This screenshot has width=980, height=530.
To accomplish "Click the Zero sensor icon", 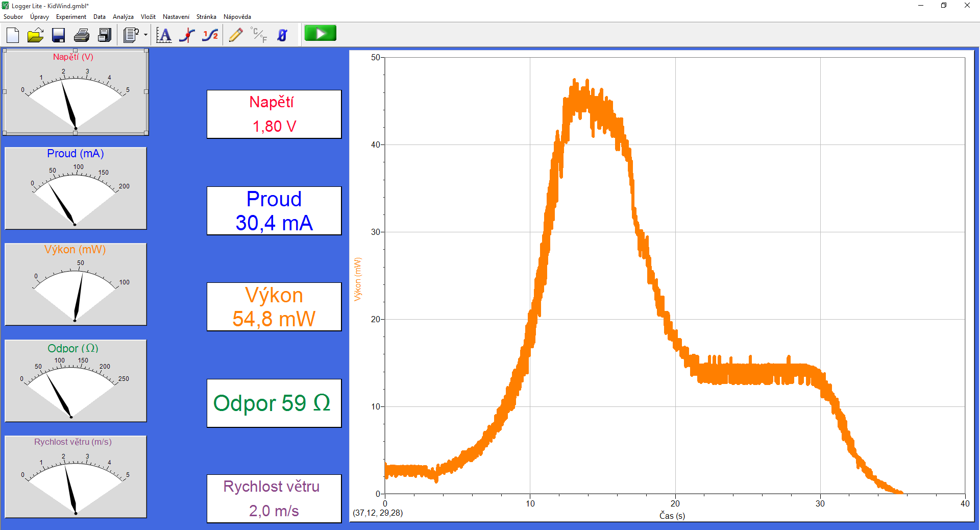I will (x=282, y=35).
